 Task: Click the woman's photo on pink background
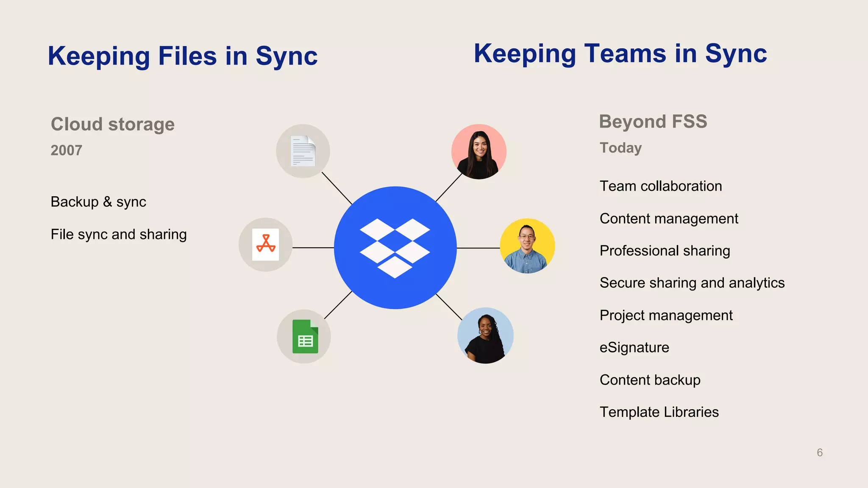point(479,152)
